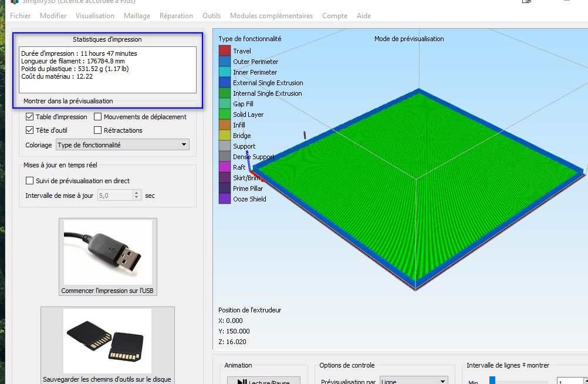The image size is (588, 384).
Task: Click the Intervalle de mise à jour field
Action: [115, 195]
